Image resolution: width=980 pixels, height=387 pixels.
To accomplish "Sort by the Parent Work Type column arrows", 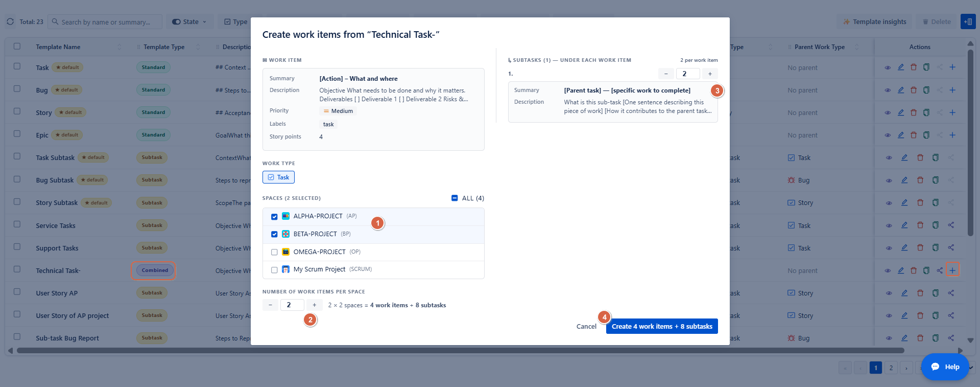I will tap(857, 47).
